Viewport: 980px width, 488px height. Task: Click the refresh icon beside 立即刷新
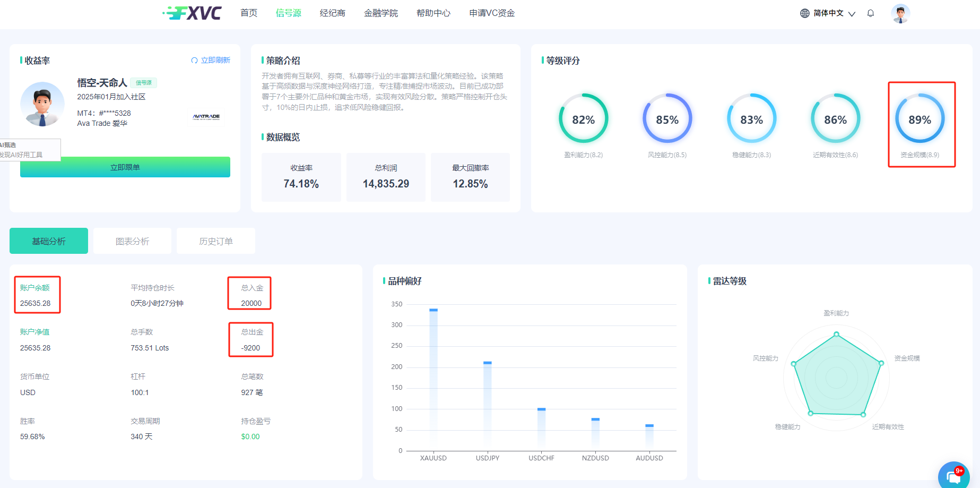tap(194, 61)
